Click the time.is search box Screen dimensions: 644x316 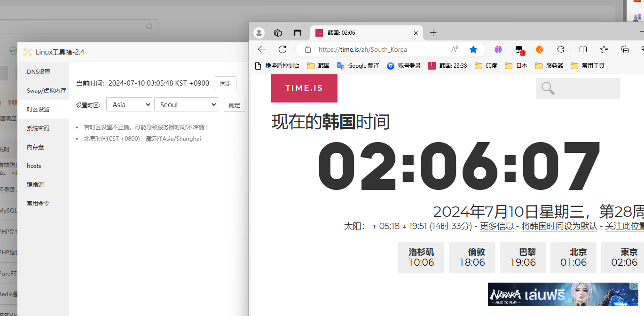(578, 88)
